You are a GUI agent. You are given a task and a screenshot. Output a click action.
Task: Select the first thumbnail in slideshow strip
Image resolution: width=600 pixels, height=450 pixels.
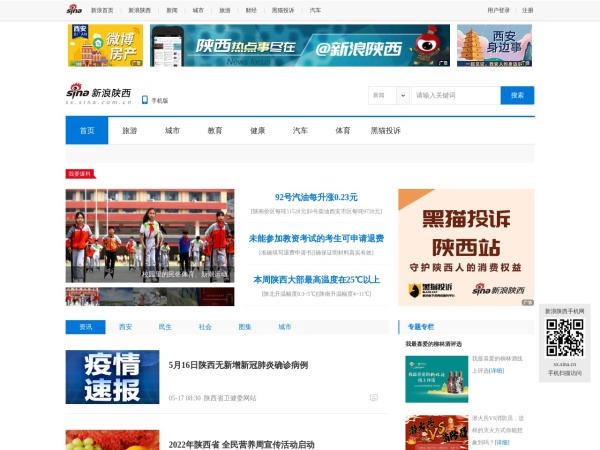point(82,297)
